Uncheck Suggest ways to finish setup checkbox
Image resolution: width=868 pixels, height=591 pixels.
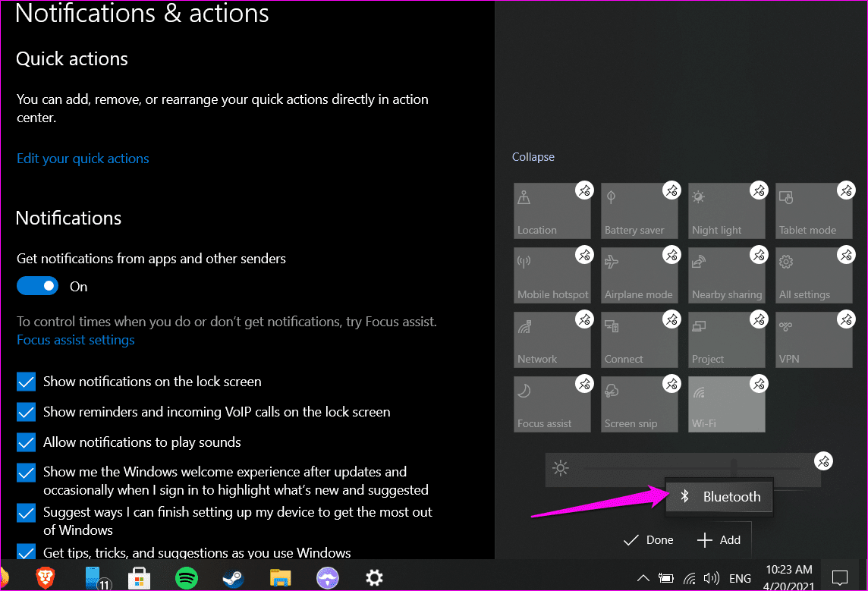point(26,513)
